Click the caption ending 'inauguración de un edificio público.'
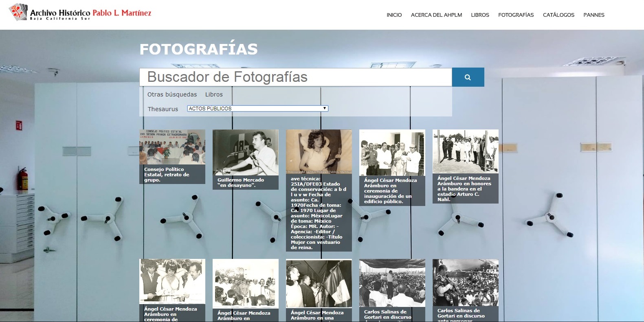Viewport: 644px width, 322px height. point(390,191)
